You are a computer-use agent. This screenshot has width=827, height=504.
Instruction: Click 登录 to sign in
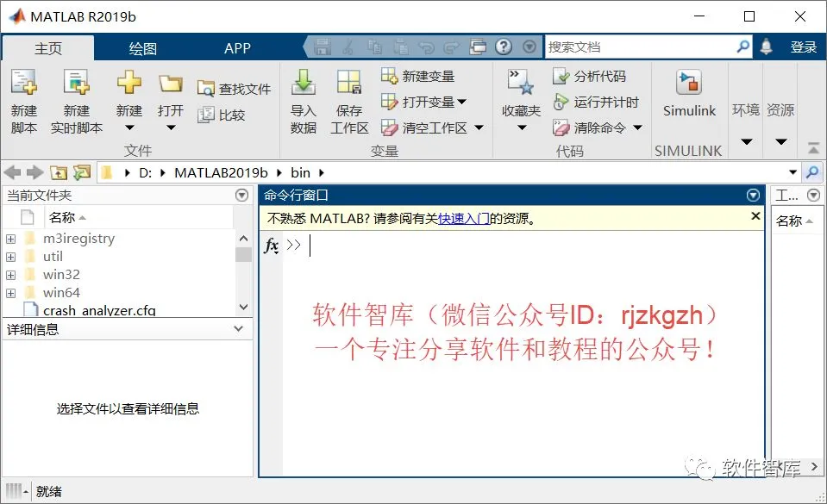tap(803, 47)
